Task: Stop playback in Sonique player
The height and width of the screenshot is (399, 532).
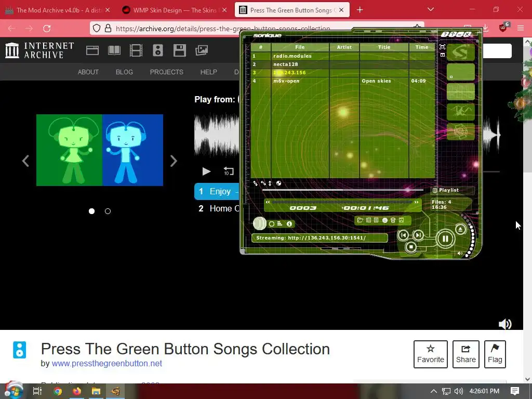Action: click(410, 247)
